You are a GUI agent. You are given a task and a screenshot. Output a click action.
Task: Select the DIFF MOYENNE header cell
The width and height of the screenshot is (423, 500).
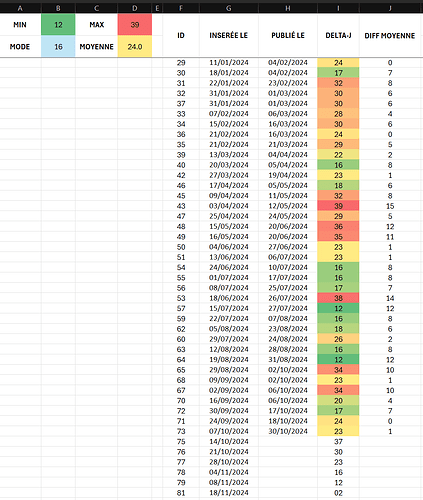(x=390, y=35)
